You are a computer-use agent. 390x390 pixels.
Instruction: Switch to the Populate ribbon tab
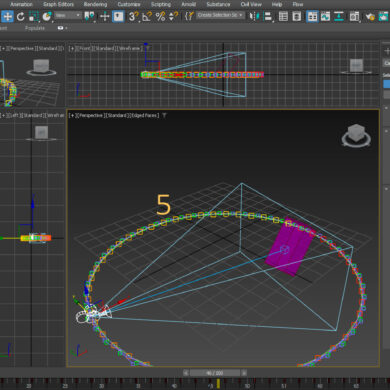[x=35, y=28]
